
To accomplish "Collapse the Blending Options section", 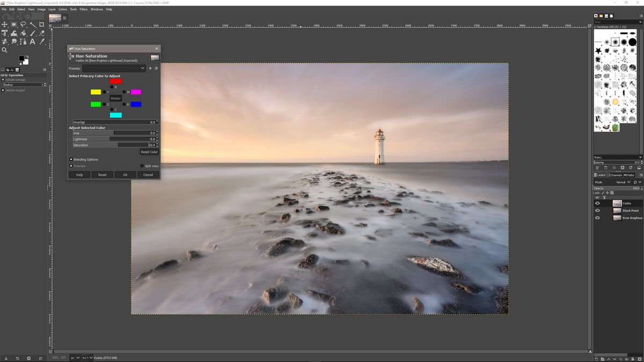I will click(70, 159).
